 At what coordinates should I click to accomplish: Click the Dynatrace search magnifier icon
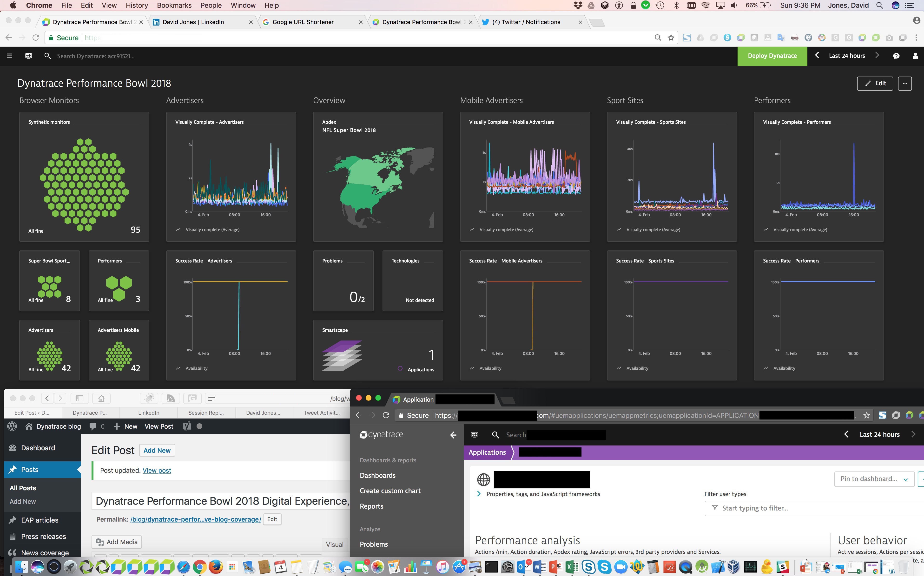(48, 56)
